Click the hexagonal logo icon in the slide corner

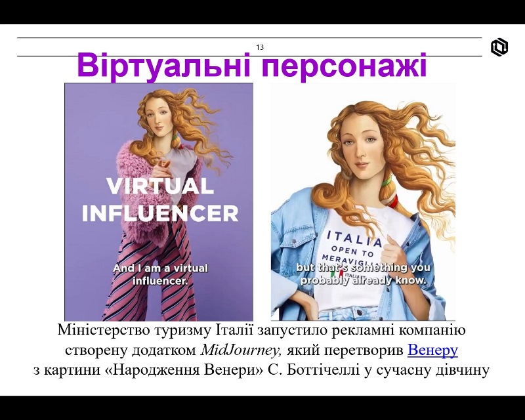click(499, 47)
